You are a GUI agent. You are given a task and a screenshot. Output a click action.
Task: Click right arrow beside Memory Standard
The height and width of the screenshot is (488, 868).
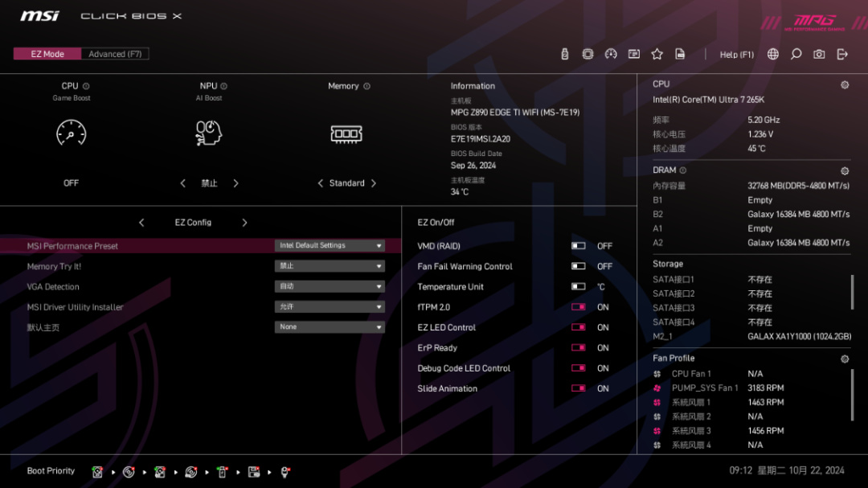click(374, 183)
